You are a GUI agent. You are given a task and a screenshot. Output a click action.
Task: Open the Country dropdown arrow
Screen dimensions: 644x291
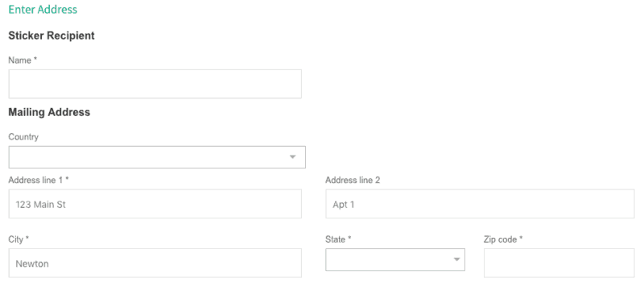(292, 157)
